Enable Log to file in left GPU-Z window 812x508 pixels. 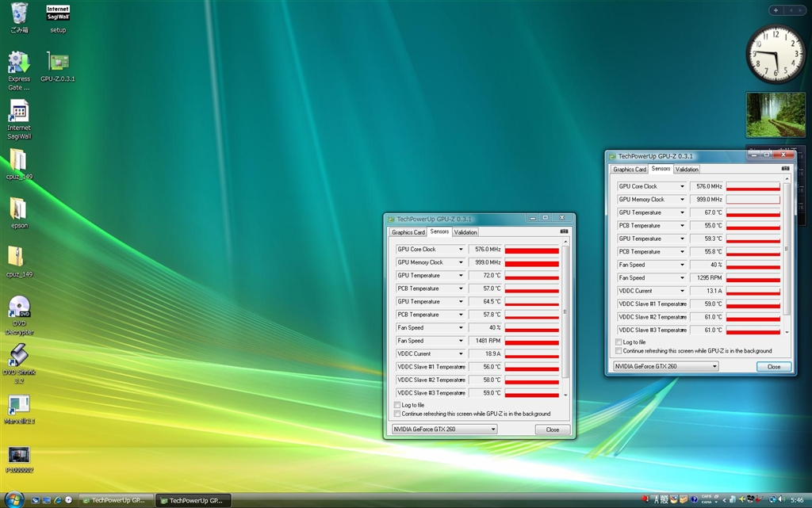tap(397, 405)
